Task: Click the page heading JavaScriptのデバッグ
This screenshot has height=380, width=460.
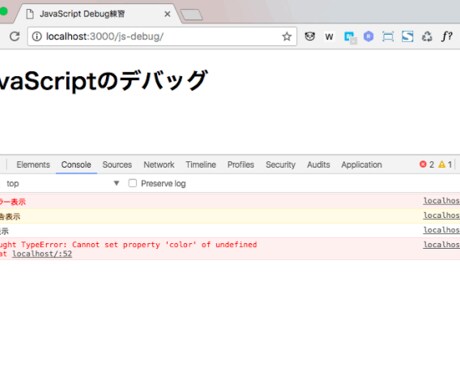Action: tap(103, 80)
